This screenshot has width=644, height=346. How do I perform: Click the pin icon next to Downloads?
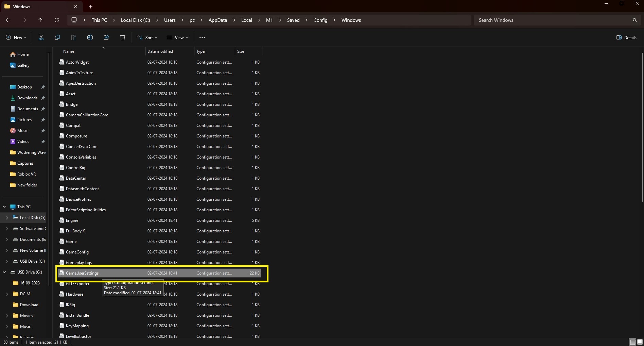pyautogui.click(x=43, y=98)
